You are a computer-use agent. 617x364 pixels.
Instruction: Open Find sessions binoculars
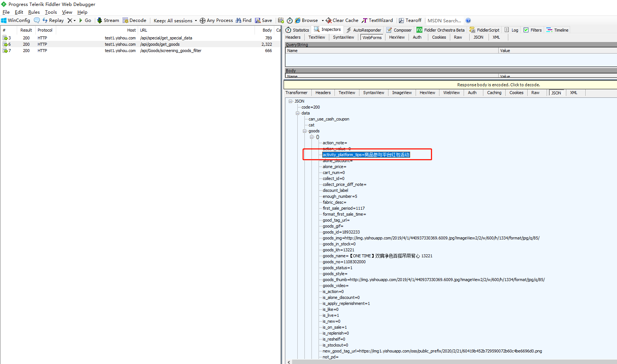pyautogui.click(x=243, y=20)
